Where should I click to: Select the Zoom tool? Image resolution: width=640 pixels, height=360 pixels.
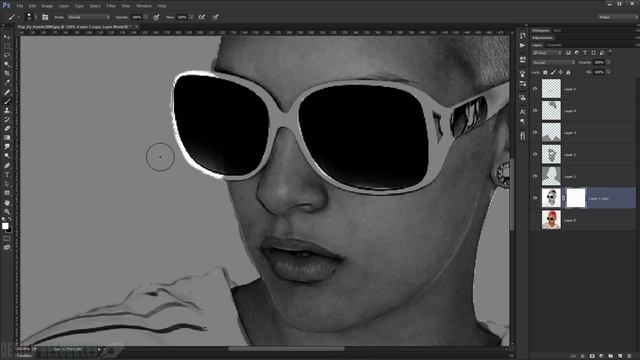[7, 211]
